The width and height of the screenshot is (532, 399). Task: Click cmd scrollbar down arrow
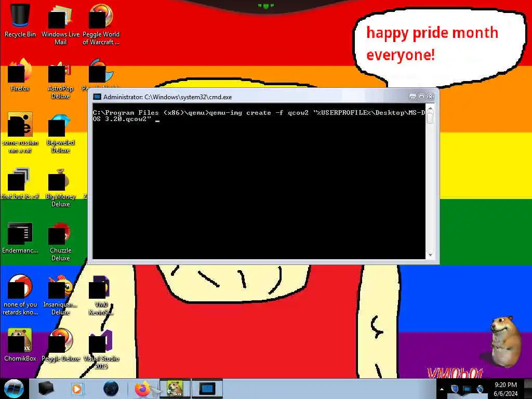pyautogui.click(x=430, y=255)
